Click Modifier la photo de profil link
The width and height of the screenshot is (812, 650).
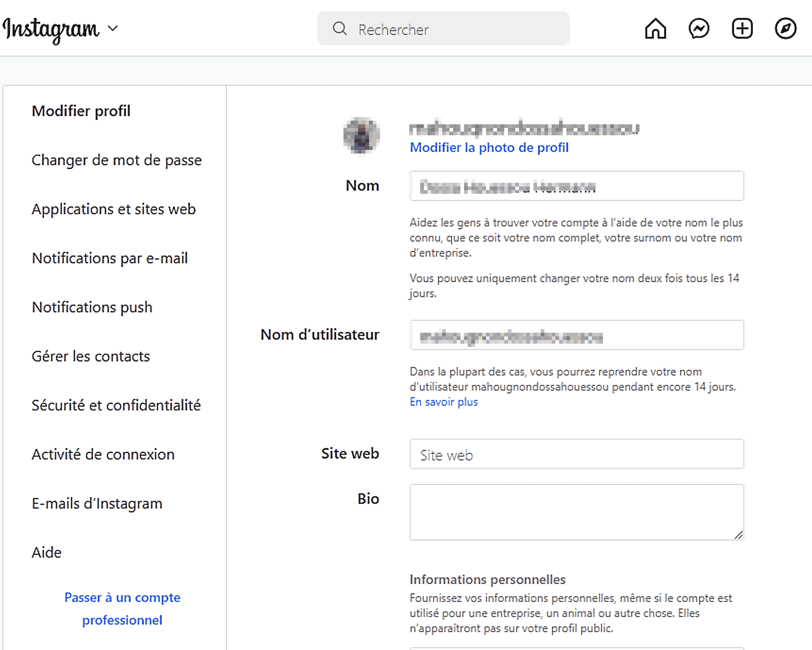tap(489, 147)
